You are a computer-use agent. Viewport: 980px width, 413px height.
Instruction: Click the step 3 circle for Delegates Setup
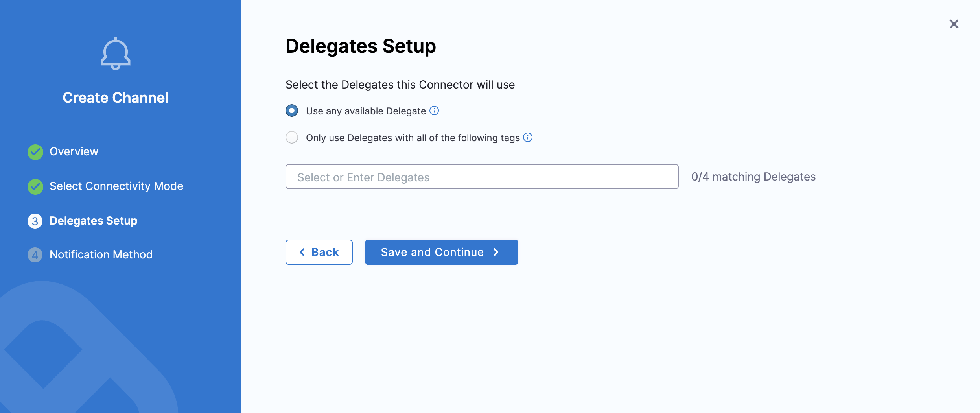35,221
